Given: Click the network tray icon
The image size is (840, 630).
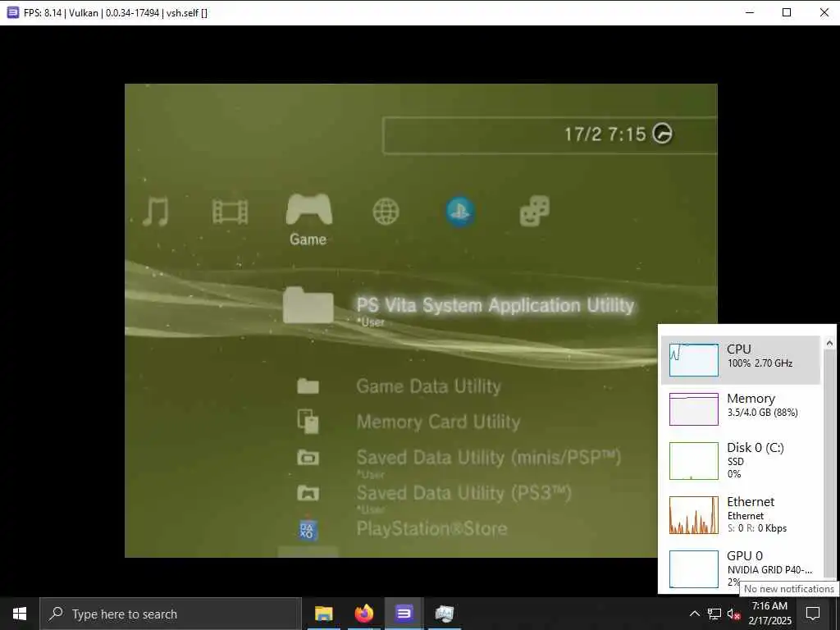Looking at the screenshot, I should [x=714, y=614].
